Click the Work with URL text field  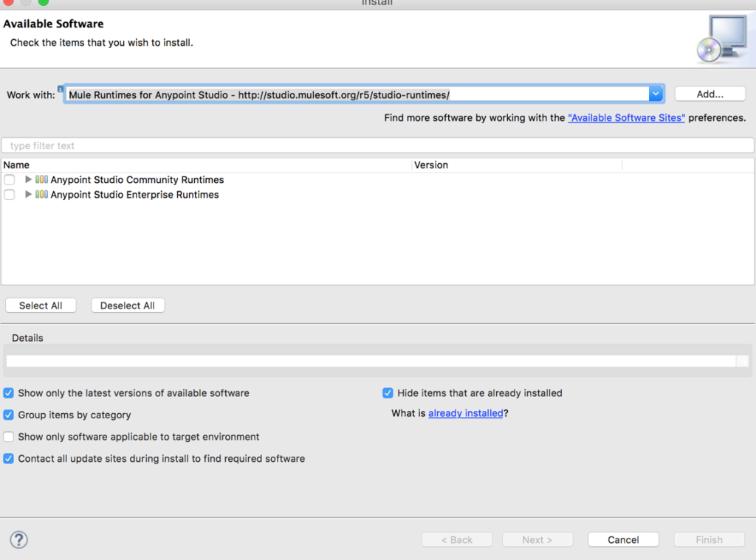coord(357,94)
